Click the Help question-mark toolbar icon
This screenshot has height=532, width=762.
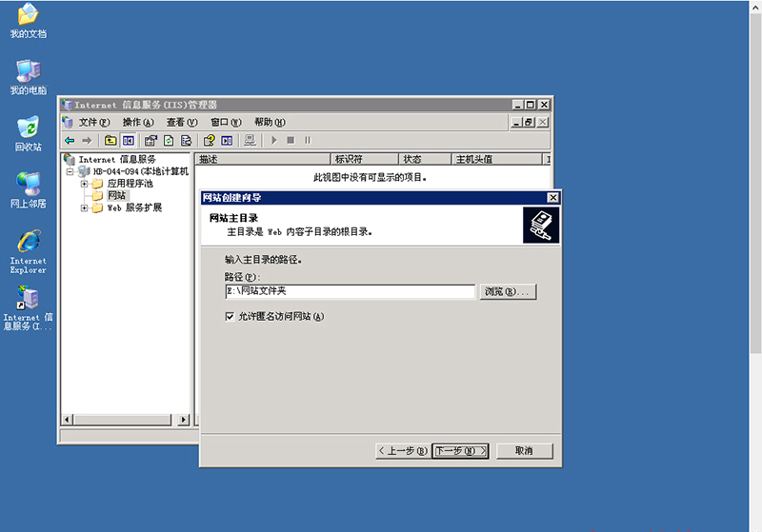(x=209, y=141)
